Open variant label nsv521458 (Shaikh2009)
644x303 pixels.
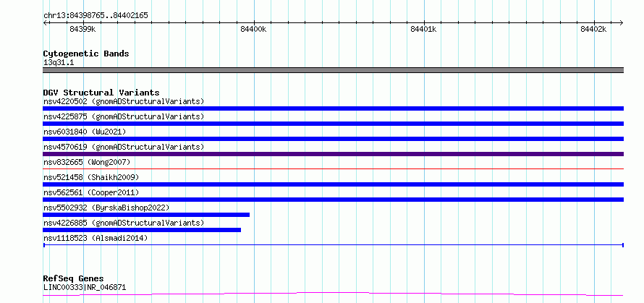[x=91, y=177]
